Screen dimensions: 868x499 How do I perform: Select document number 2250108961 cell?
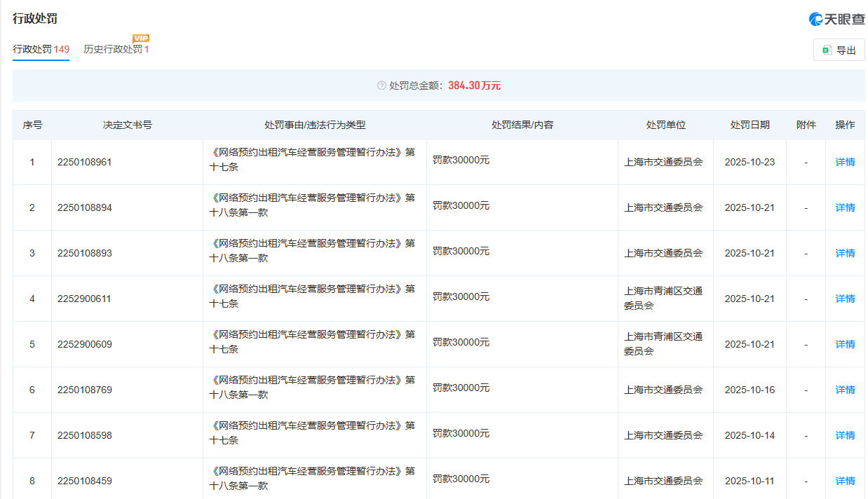point(85,162)
